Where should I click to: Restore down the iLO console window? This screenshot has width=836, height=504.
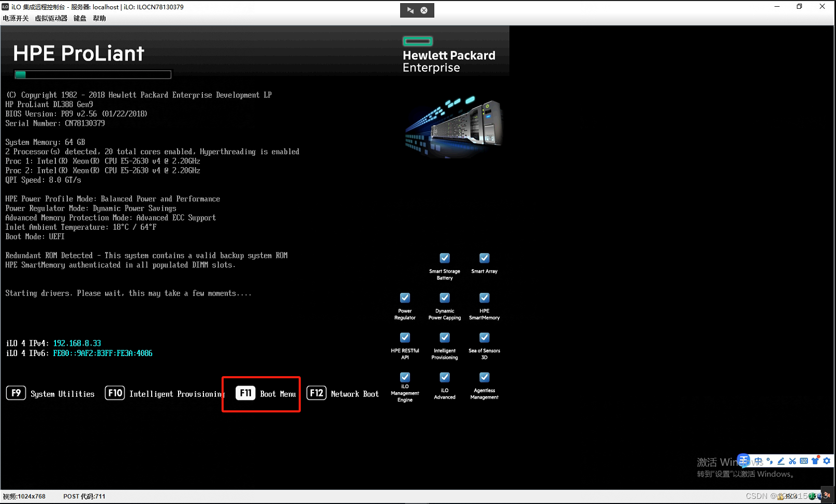pos(800,7)
